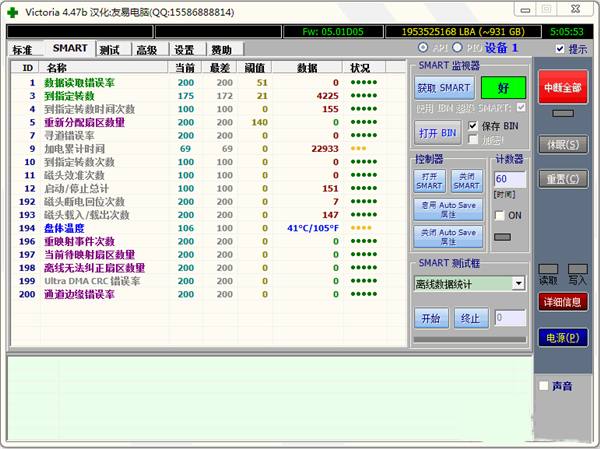Click the 开始 start test button
This screenshot has height=449, width=600.
430,317
